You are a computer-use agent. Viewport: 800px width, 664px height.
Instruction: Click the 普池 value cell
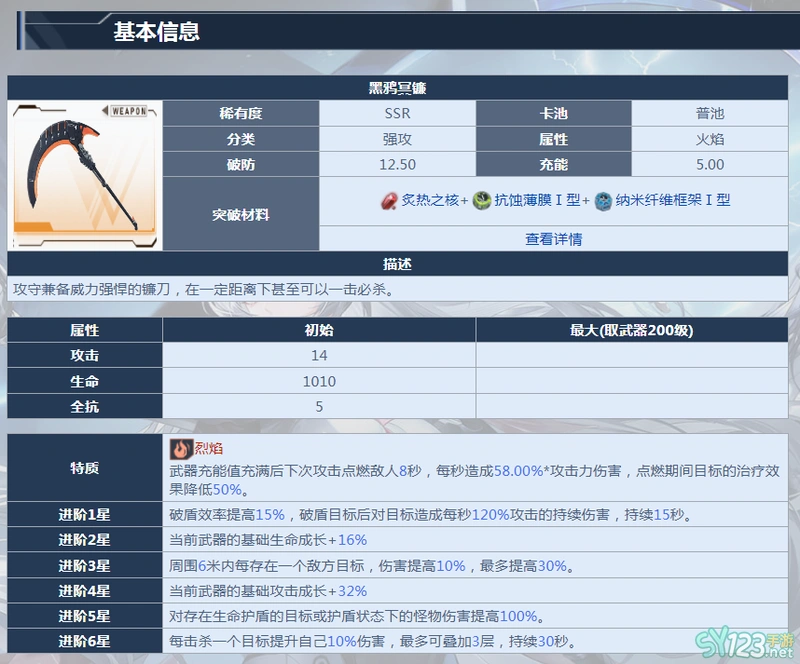tap(710, 113)
